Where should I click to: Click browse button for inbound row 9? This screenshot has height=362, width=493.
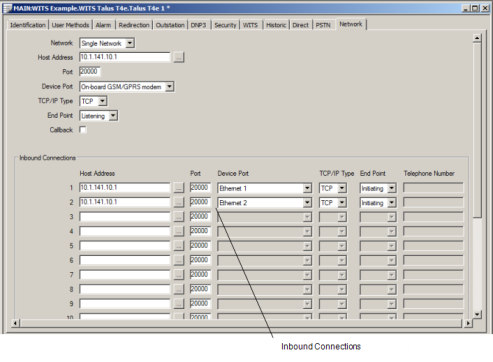click(179, 304)
